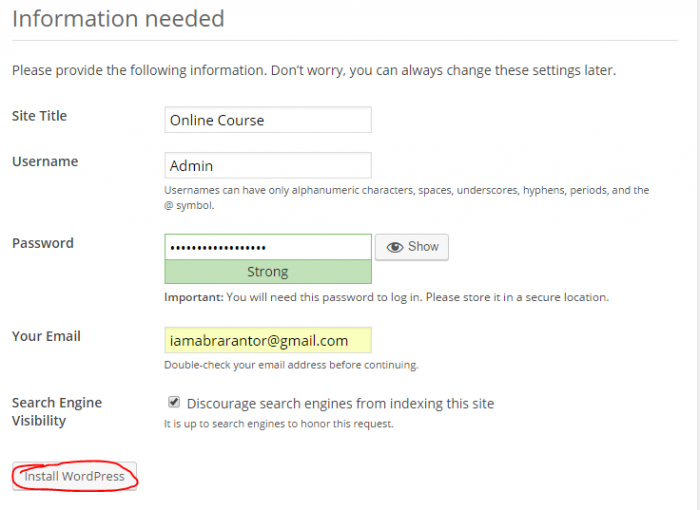The width and height of the screenshot is (700, 510).
Task: Click the "Important" password storage note
Action: [386, 297]
